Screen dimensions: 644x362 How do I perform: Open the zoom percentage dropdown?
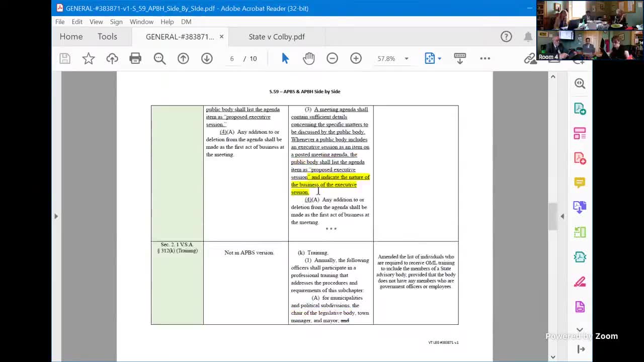coord(407,58)
